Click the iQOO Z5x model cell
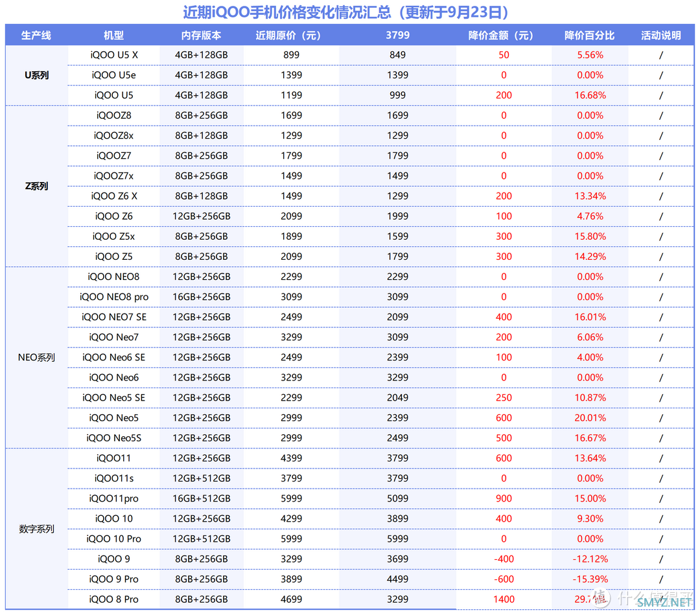The image size is (700, 615). click(x=113, y=237)
